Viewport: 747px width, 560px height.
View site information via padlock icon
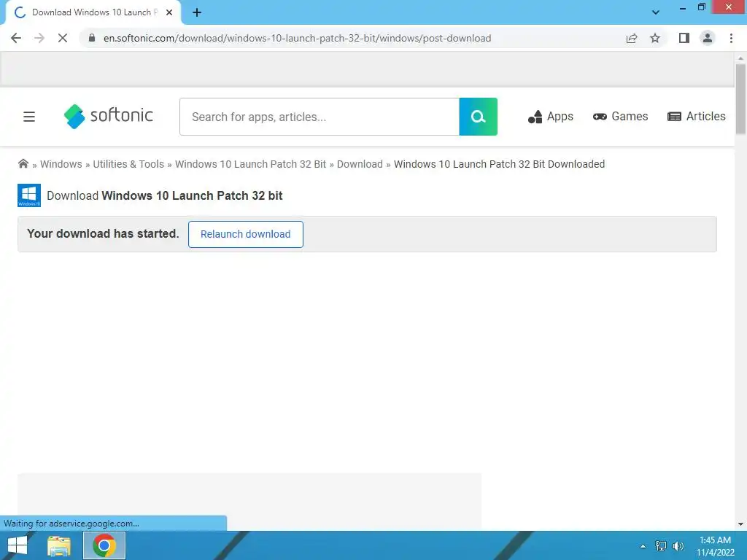tap(92, 38)
